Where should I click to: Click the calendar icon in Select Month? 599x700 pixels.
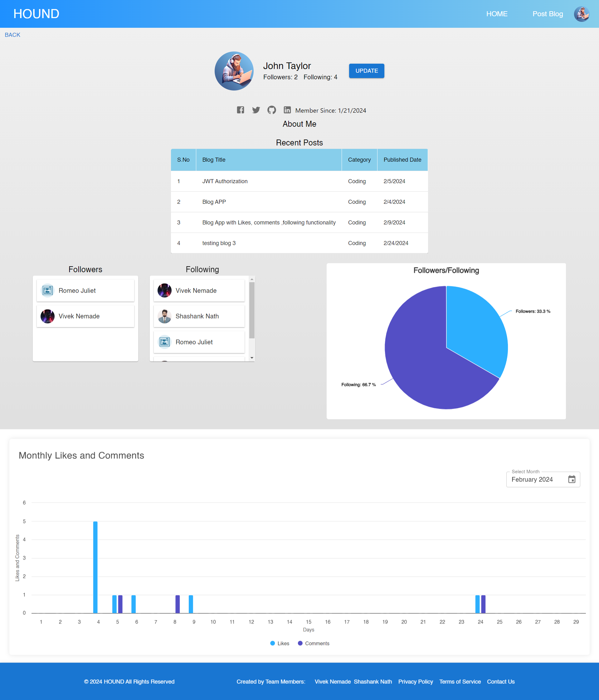coord(571,479)
